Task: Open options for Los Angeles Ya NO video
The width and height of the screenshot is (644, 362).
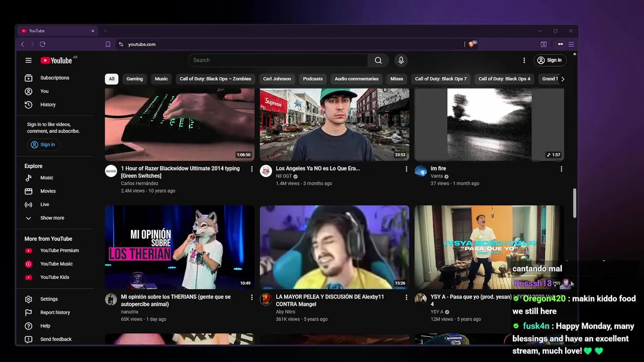Action: pyautogui.click(x=407, y=169)
